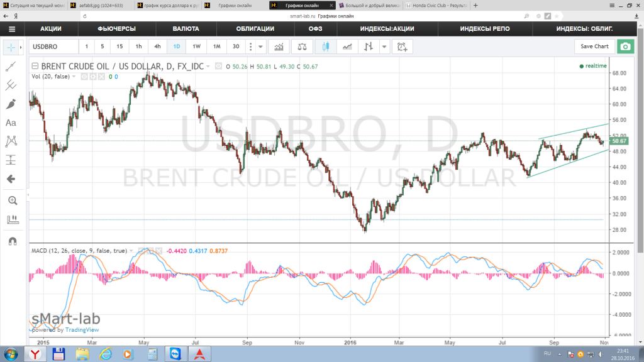Image resolution: width=644 pixels, height=362 pixels.
Task: Switch to the 1W timeframe
Action: [196, 47]
